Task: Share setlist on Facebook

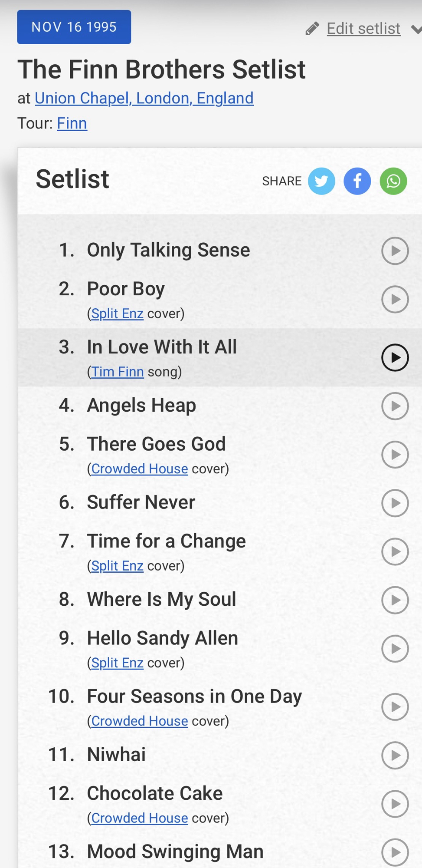Action: [x=357, y=181]
